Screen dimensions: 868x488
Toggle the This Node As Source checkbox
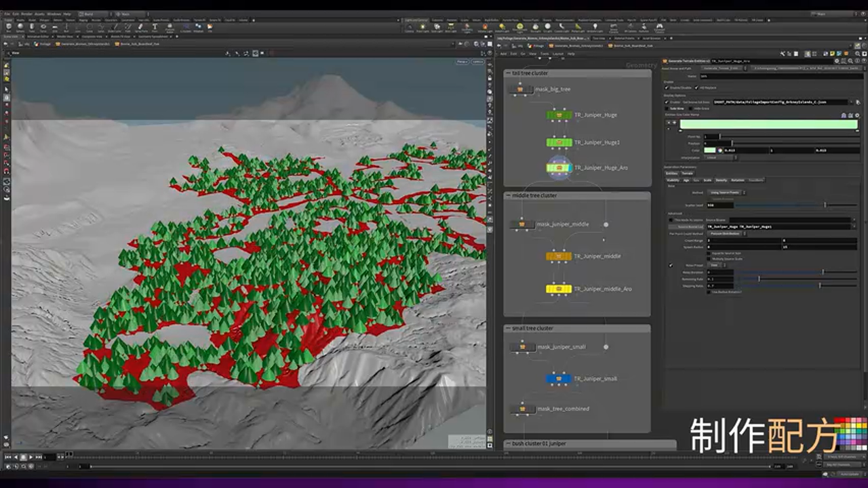coord(671,220)
